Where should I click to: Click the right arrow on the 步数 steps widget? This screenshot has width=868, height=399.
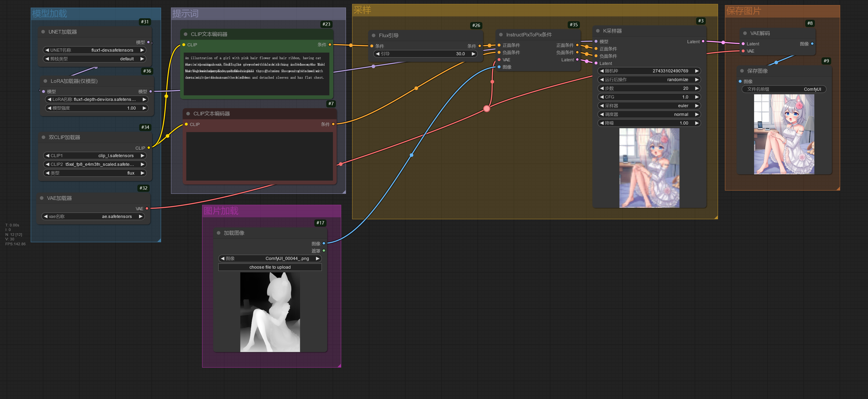[x=697, y=88]
